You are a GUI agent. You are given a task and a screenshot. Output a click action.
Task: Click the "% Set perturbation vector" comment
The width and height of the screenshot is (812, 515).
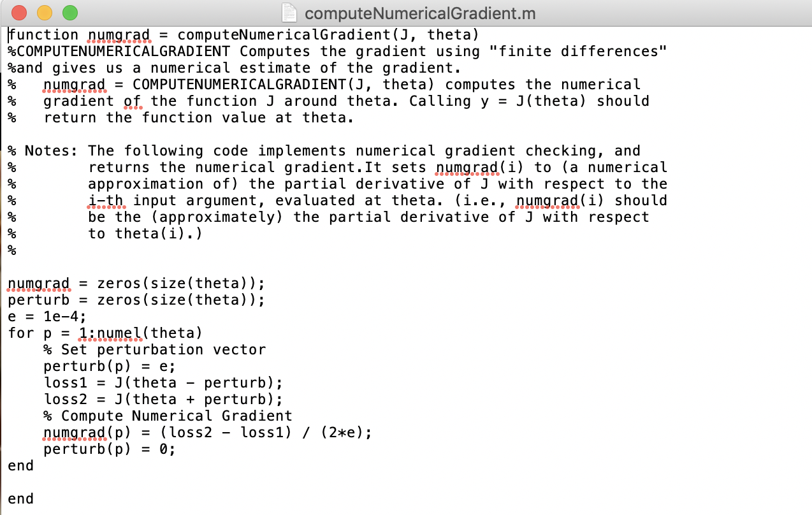(x=154, y=349)
